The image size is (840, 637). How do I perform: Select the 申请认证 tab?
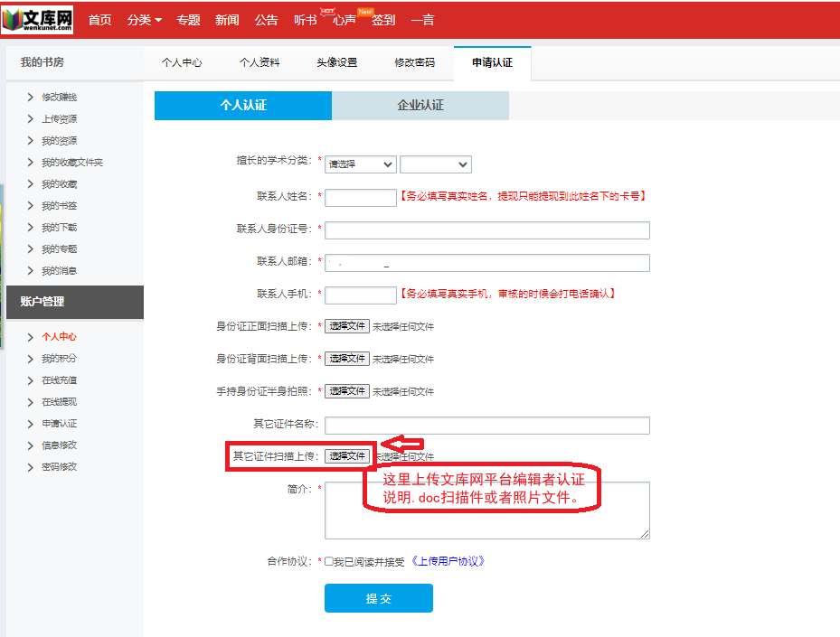492,62
